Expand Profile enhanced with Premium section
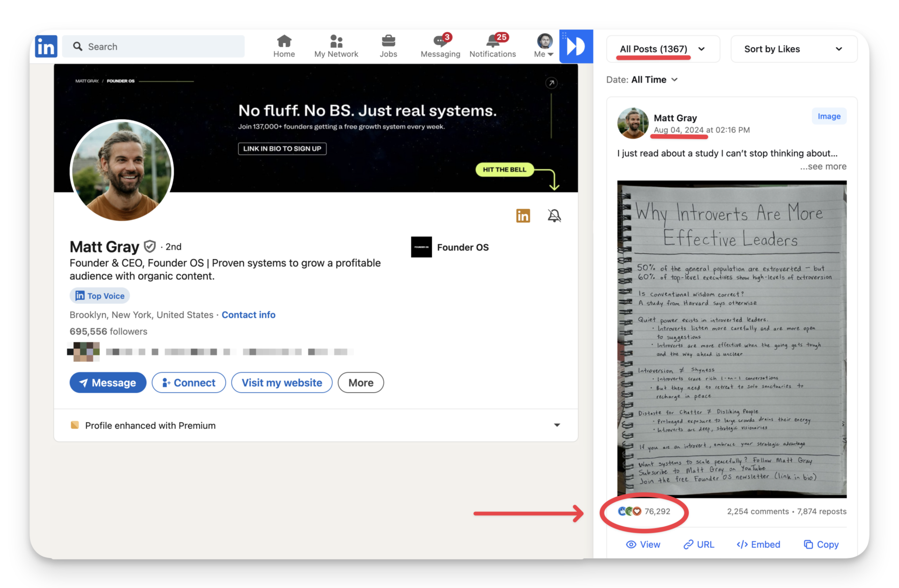Screen dimensions: 899x588 [x=557, y=425]
